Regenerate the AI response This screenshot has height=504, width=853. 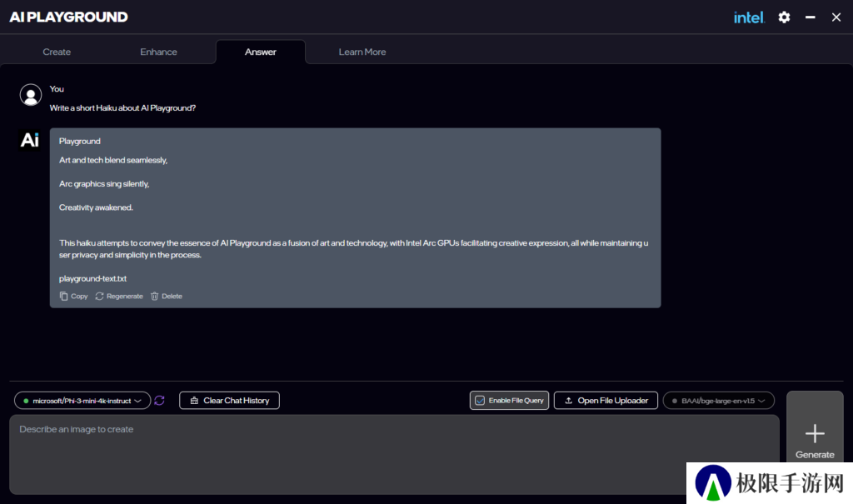(119, 296)
